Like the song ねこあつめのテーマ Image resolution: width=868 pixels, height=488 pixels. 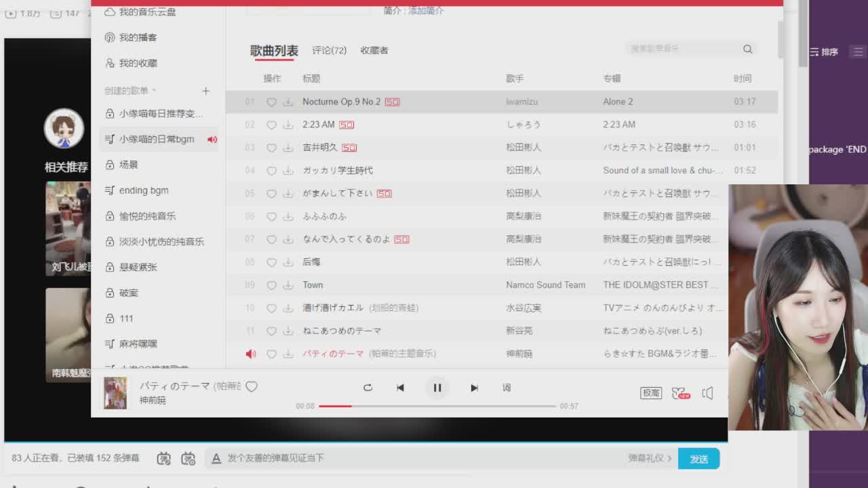(271, 331)
